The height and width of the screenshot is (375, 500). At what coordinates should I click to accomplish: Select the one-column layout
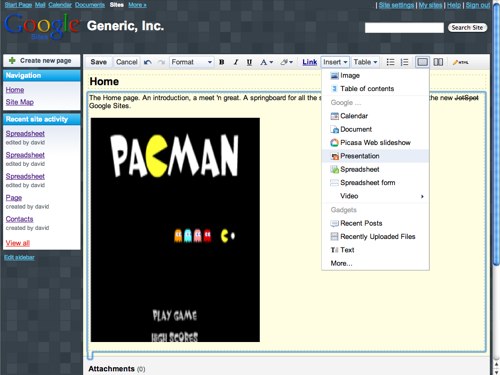422,62
